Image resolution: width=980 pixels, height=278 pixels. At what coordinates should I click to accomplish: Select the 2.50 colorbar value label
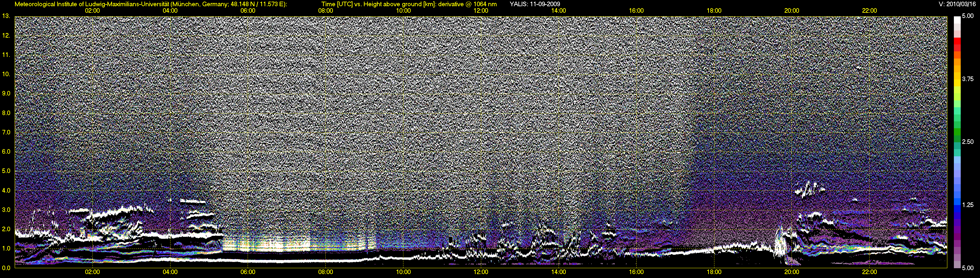(x=968, y=142)
